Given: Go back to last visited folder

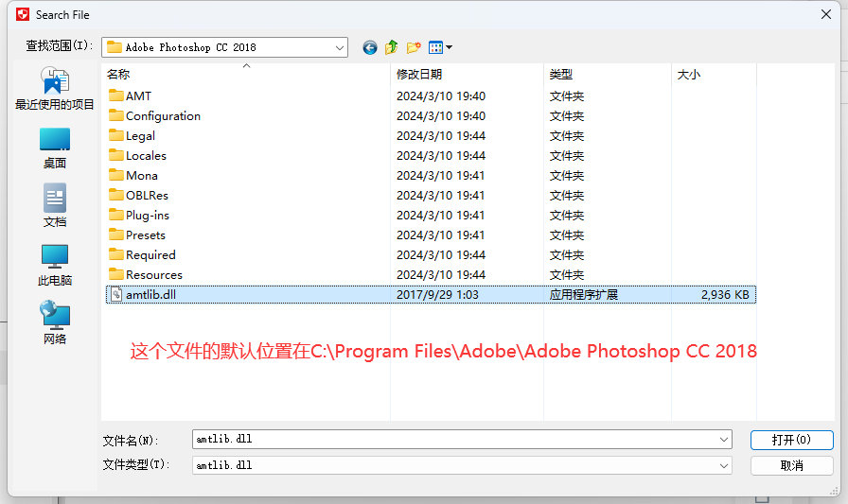Looking at the screenshot, I should point(370,47).
